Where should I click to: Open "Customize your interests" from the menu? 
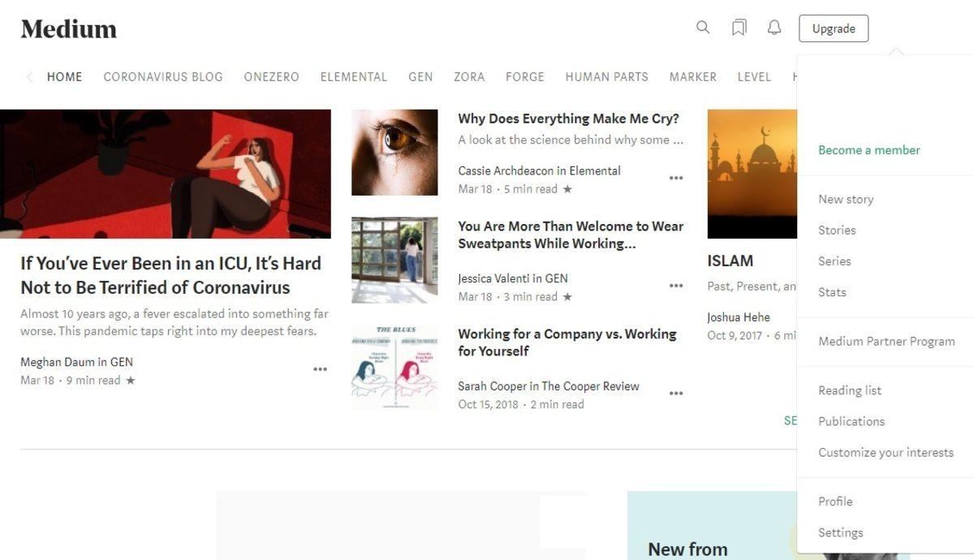point(886,452)
